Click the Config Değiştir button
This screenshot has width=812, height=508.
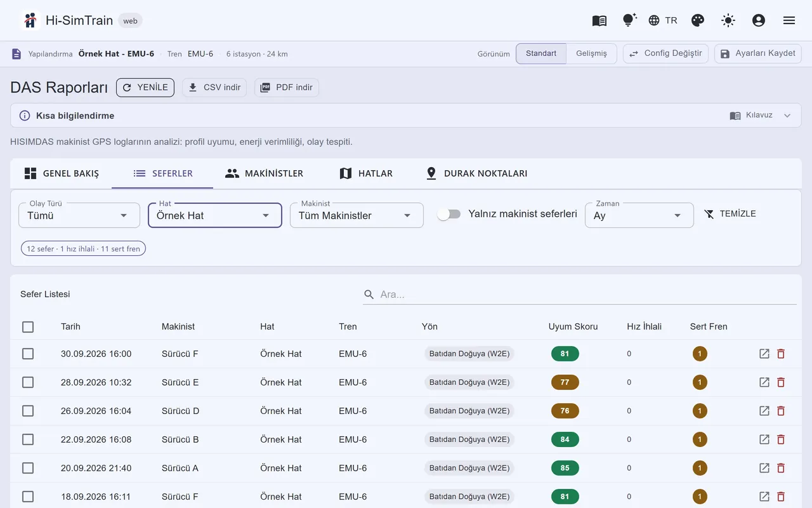(665, 54)
